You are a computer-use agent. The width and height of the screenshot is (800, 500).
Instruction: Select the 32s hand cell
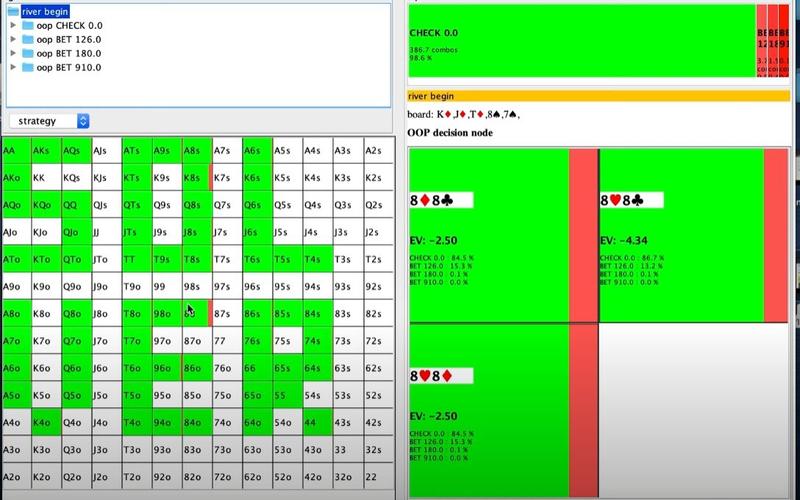(x=379, y=449)
